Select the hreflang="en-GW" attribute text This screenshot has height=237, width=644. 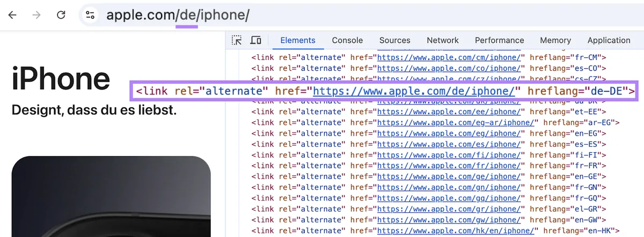566,220
